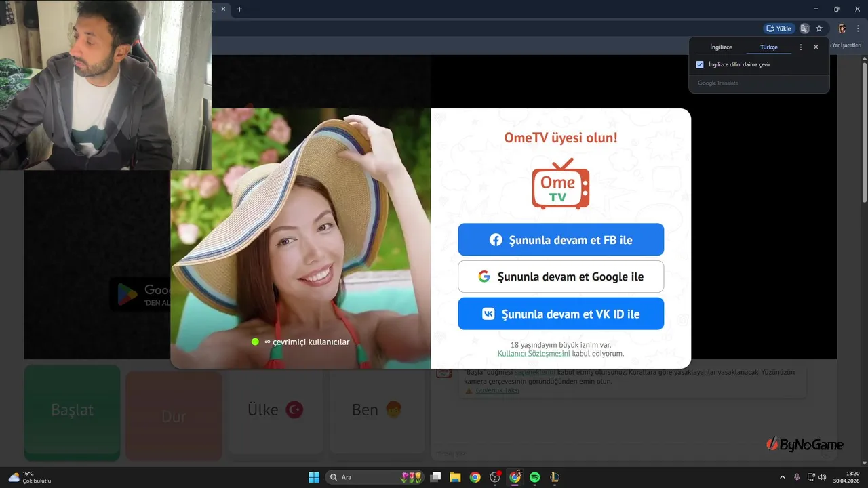Viewport: 868px width, 488px height.
Task: Click the volume tray icon
Action: click(x=822, y=477)
